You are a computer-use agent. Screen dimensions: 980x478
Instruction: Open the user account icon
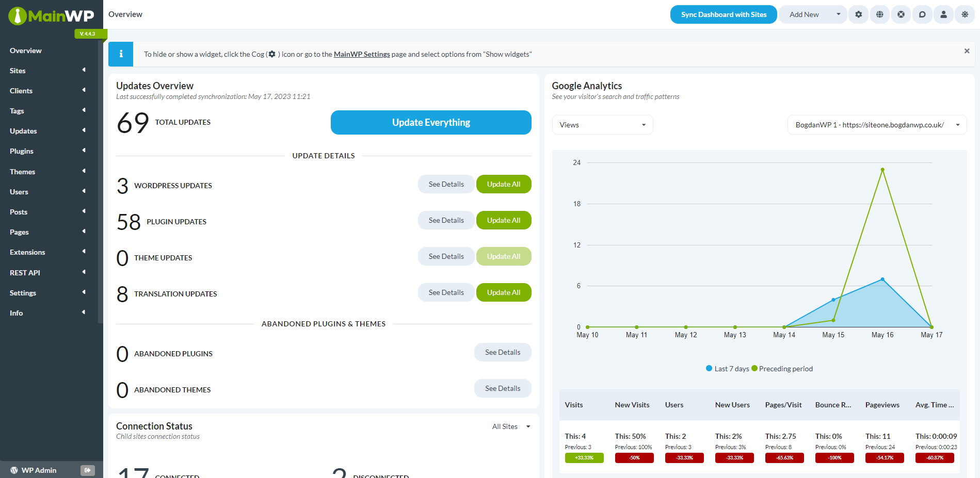point(943,14)
